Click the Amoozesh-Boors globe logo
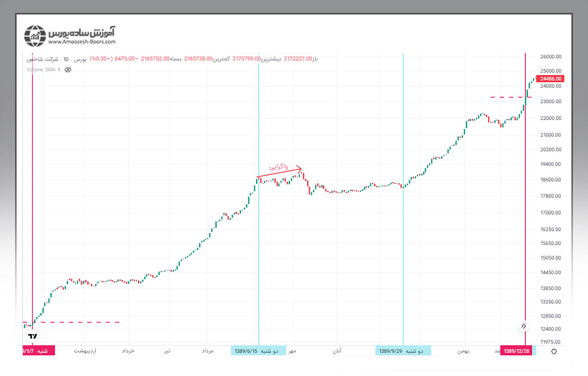This screenshot has height=376, width=588. (35, 36)
